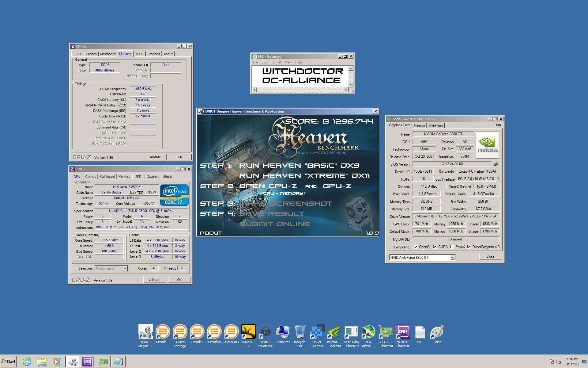Viewport: 588px width, 368px height.
Task: Open the SetLODb6 Shortcut desktop icon
Action: 351,335
